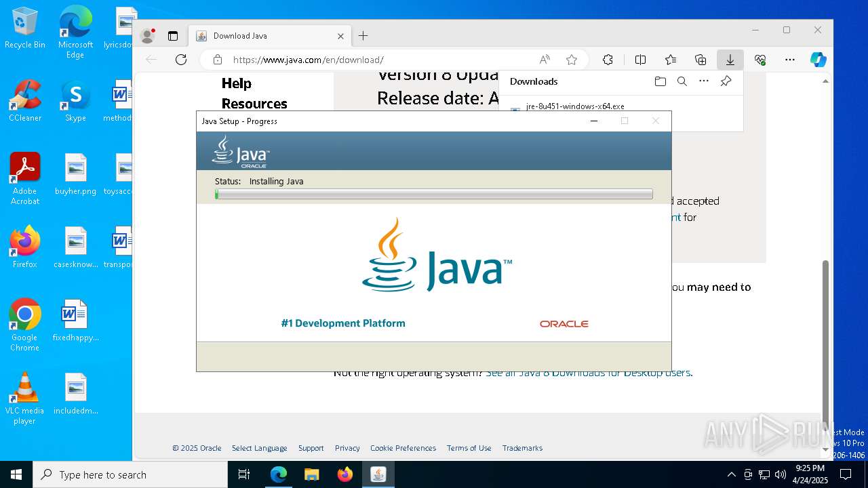
Task: Select CCleaner desktop shortcut
Action: pyautogui.click(x=24, y=102)
